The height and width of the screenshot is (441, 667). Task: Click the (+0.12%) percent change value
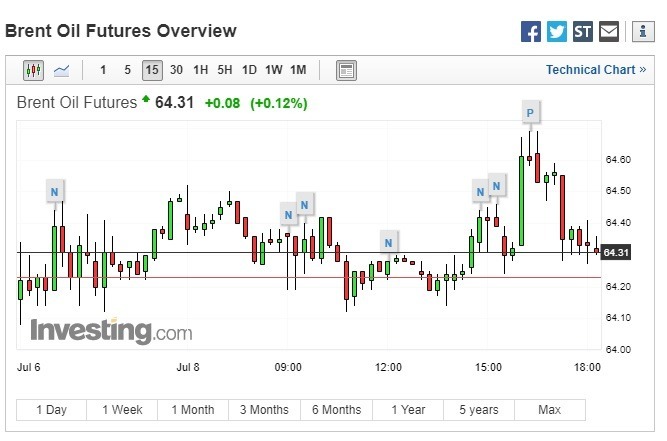pos(279,103)
